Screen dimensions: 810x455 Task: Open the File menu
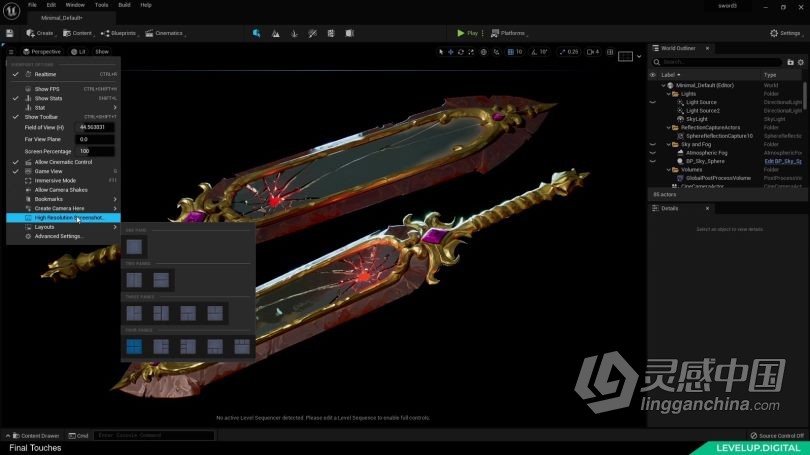(x=32, y=5)
